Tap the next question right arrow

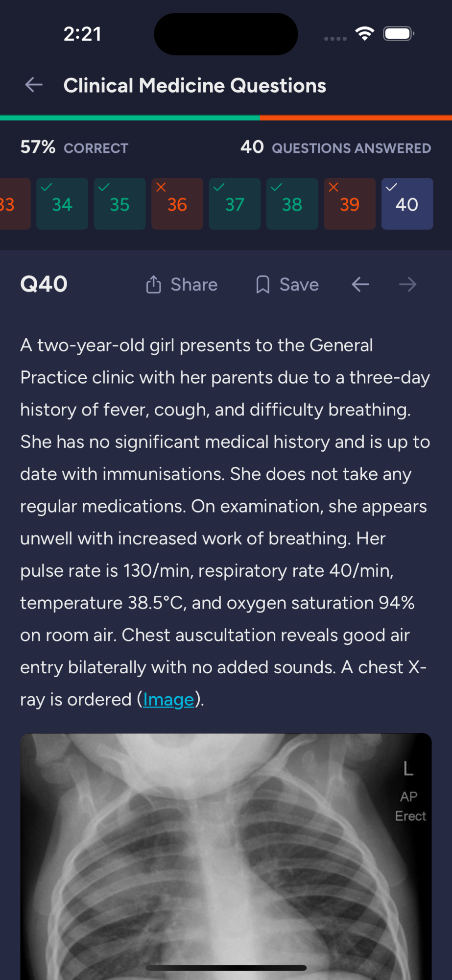407,284
